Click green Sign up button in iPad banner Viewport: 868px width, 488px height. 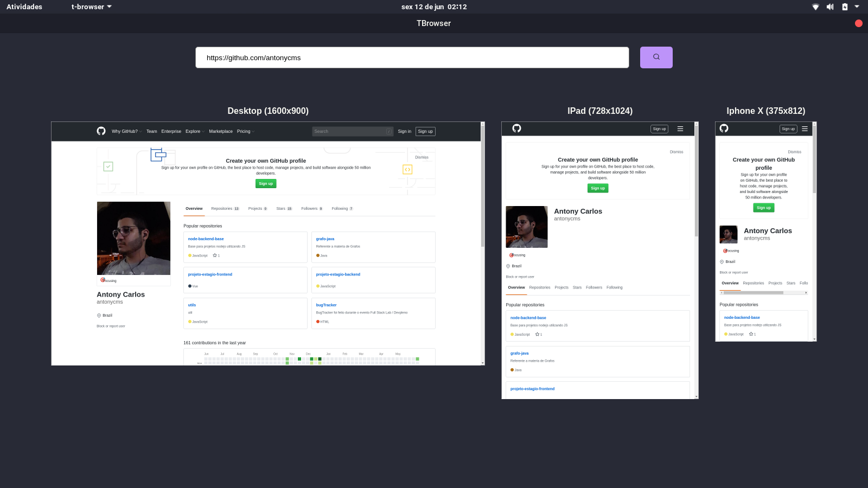[598, 188]
